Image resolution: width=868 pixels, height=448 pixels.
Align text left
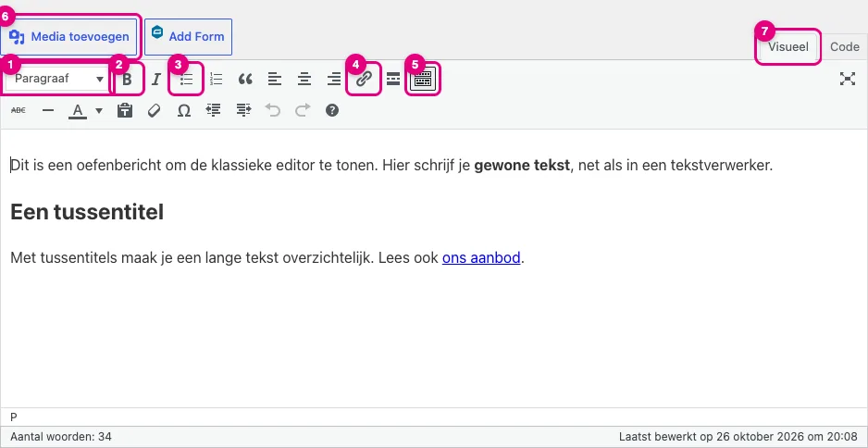[275, 80]
